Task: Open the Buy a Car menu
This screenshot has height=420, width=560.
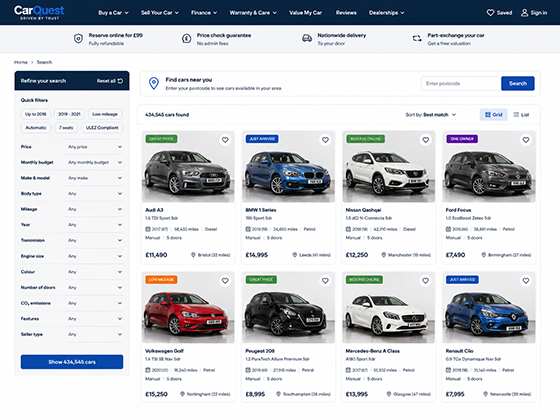Action: [114, 13]
